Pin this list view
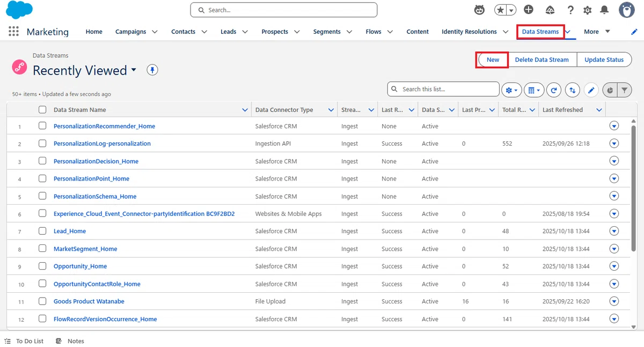This screenshot has height=347, width=644. click(x=152, y=70)
